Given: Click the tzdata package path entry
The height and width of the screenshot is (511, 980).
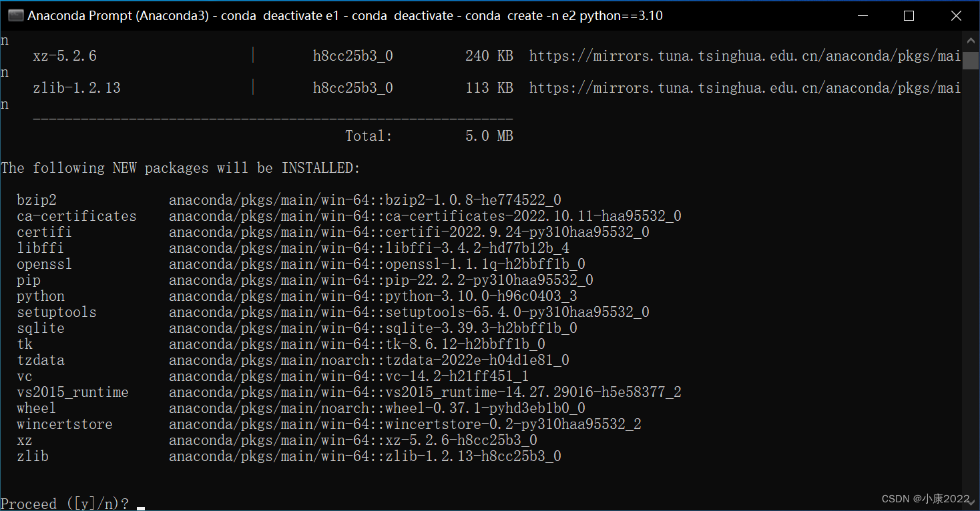Looking at the screenshot, I should 369,360.
